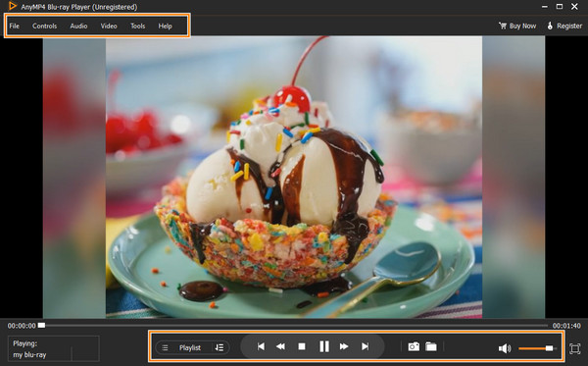Skip to the previous chapter
The image size is (588, 366).
261,346
